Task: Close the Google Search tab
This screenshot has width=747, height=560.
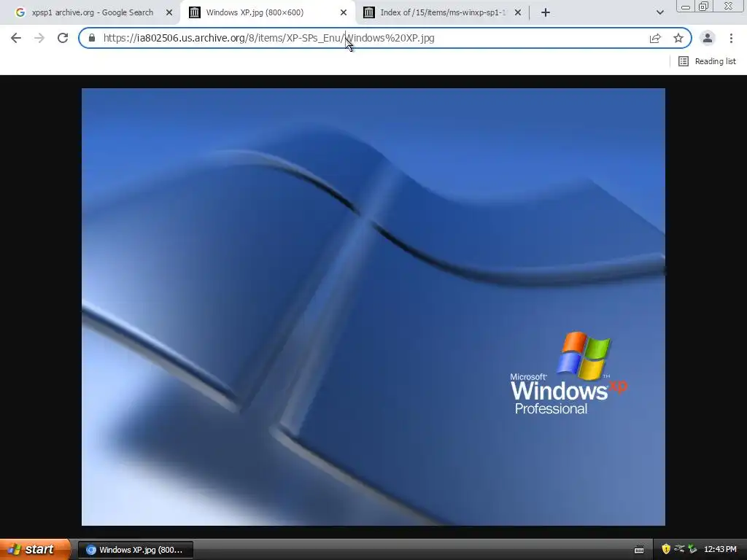Action: [169, 12]
